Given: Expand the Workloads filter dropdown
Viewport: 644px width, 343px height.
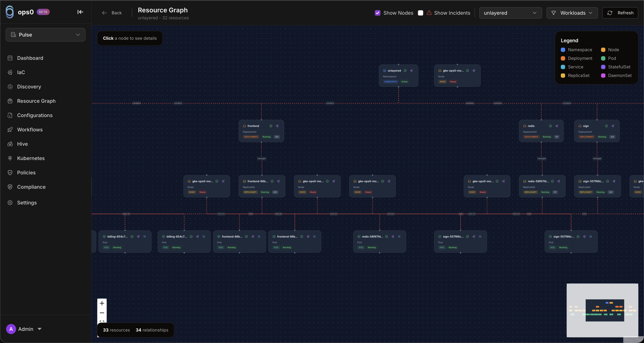Looking at the screenshot, I should 572,13.
